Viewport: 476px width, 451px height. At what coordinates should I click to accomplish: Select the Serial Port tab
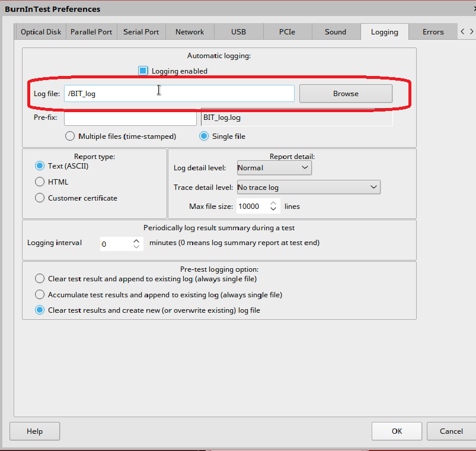141,32
